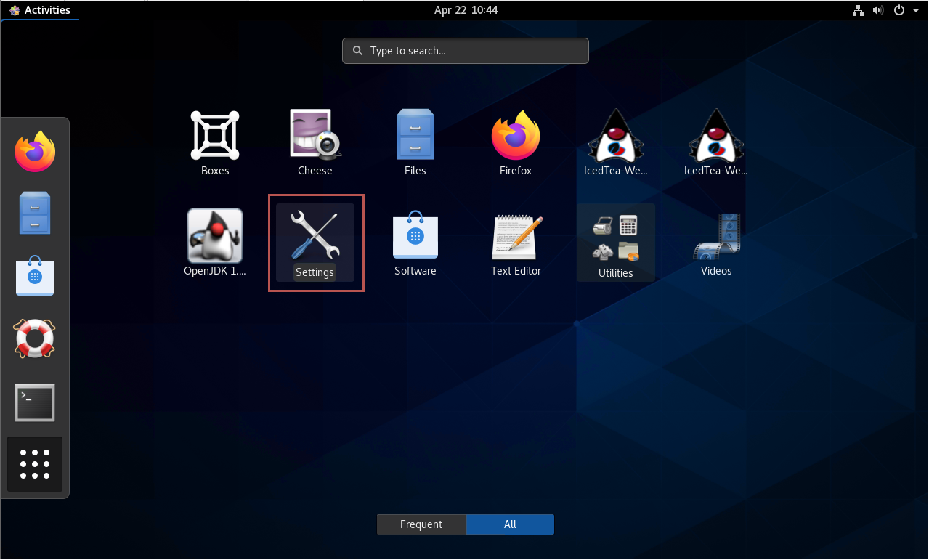This screenshot has width=929, height=560.
Task: Click the network status icon in the top bar
Action: pos(858,10)
